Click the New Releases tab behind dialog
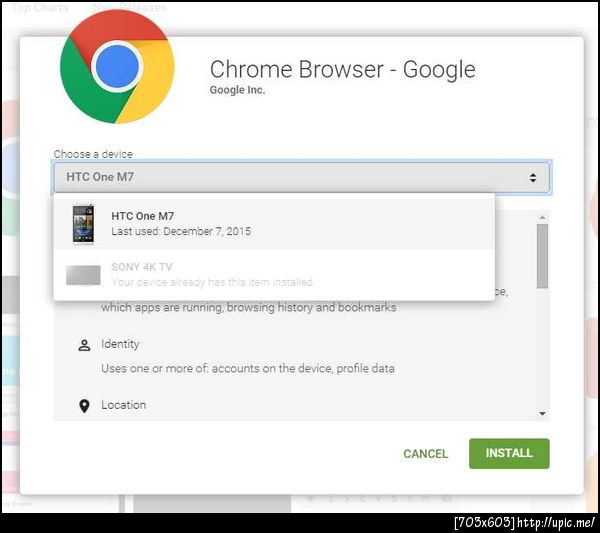The height and width of the screenshot is (533, 600). pyautogui.click(x=130, y=7)
